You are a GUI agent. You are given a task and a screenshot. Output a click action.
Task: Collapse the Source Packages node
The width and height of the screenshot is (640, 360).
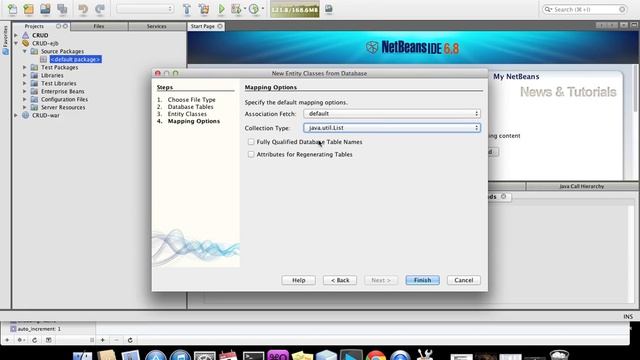[x=25, y=51]
